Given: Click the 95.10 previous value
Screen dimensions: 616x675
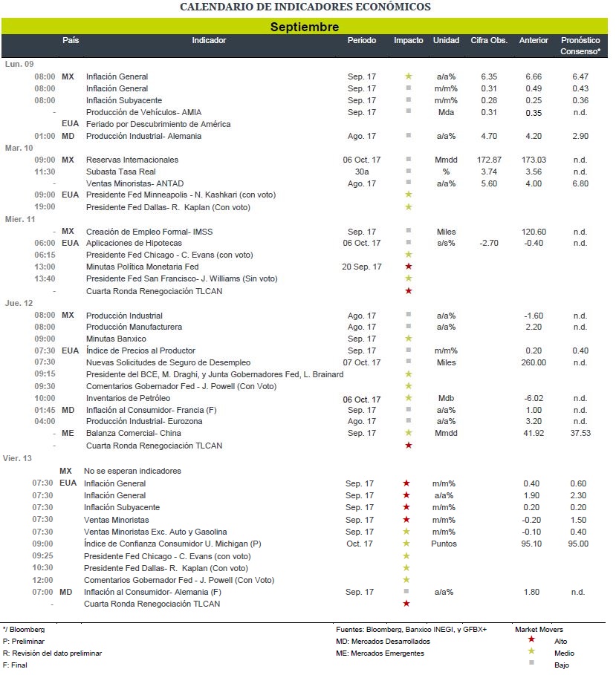Looking at the screenshot, I should coord(531,544).
